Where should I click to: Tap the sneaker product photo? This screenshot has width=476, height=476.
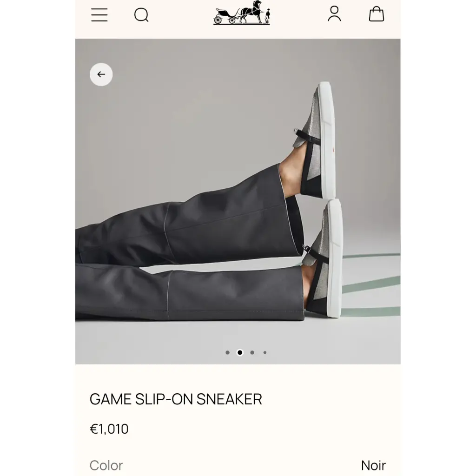coord(238,201)
